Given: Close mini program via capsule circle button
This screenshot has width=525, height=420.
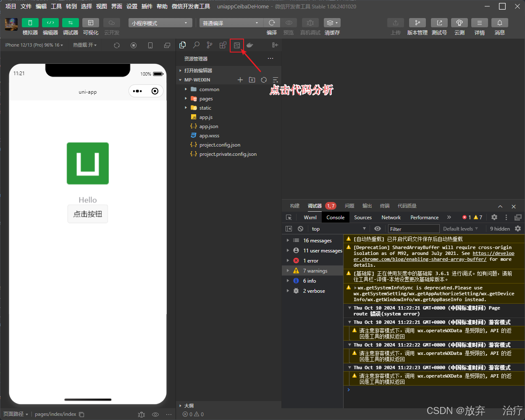Looking at the screenshot, I should coord(155,91).
